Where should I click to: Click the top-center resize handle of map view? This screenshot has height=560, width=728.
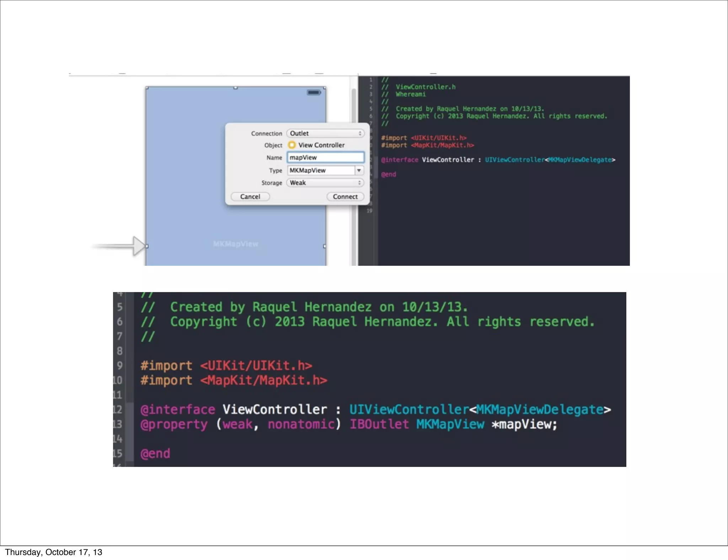click(x=235, y=87)
